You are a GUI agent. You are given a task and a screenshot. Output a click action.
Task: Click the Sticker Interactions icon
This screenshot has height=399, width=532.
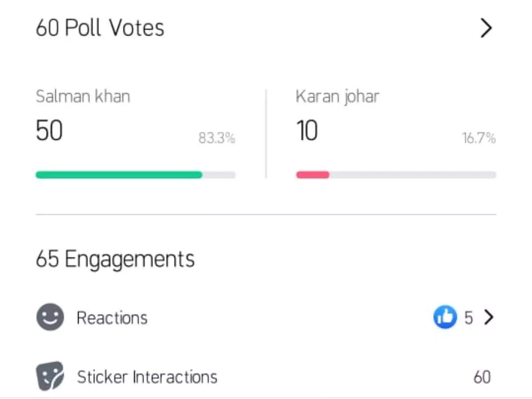(50, 376)
